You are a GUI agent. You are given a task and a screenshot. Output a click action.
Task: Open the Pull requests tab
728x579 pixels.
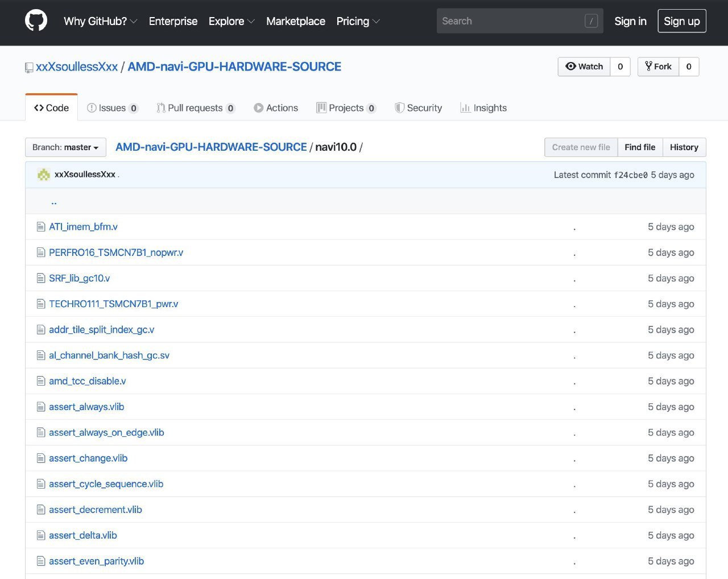pyautogui.click(x=196, y=107)
